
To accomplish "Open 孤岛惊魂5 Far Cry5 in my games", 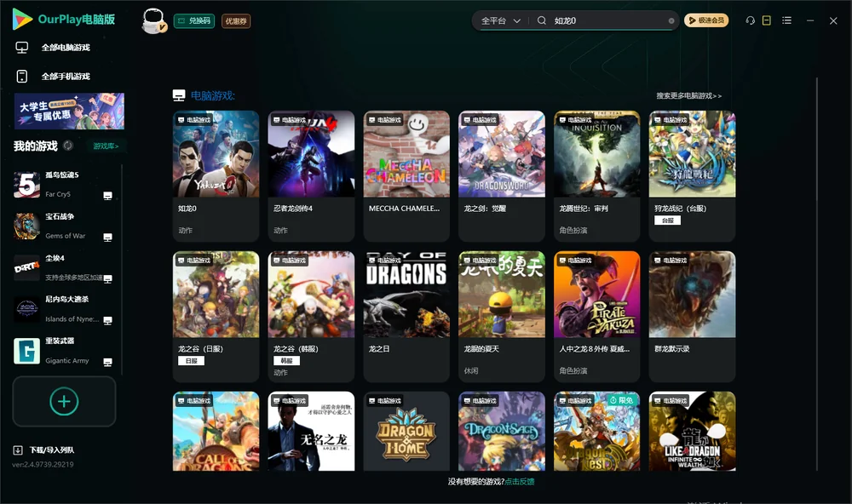I will click(64, 185).
